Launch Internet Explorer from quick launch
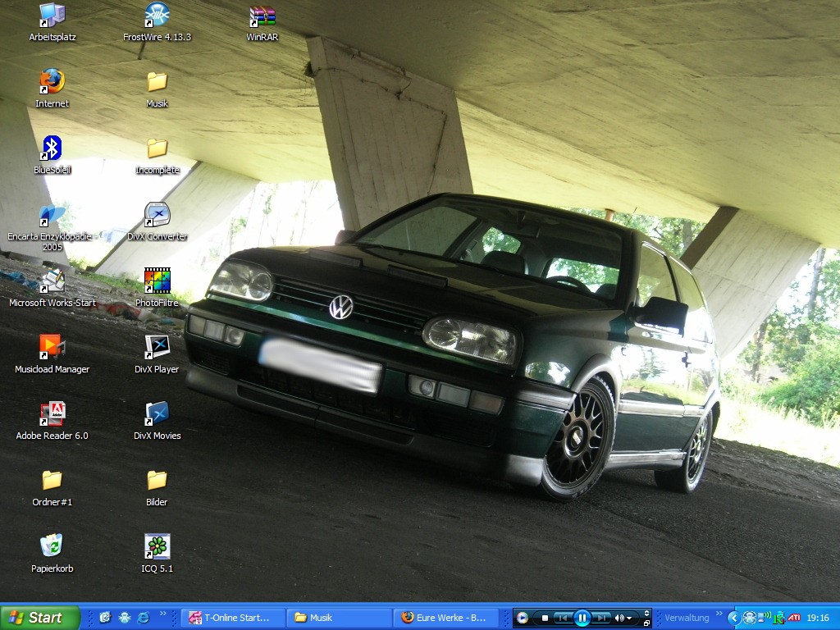 (144, 618)
